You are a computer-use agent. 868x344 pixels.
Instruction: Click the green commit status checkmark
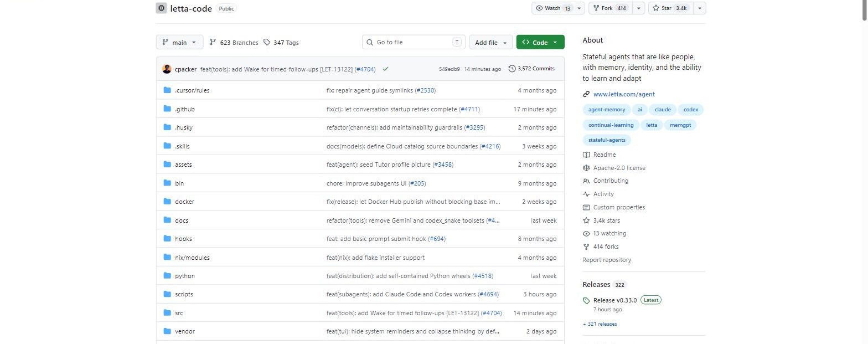pos(385,69)
